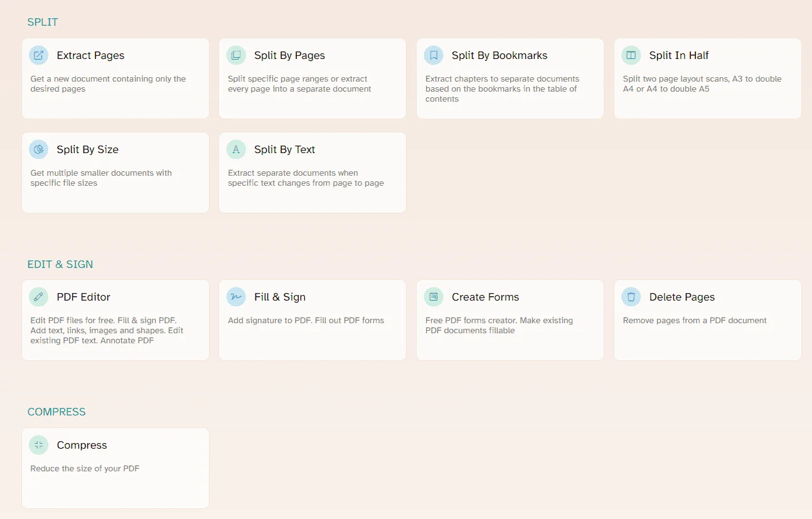
Task: Open the Create Forms title link
Action: pyautogui.click(x=485, y=297)
